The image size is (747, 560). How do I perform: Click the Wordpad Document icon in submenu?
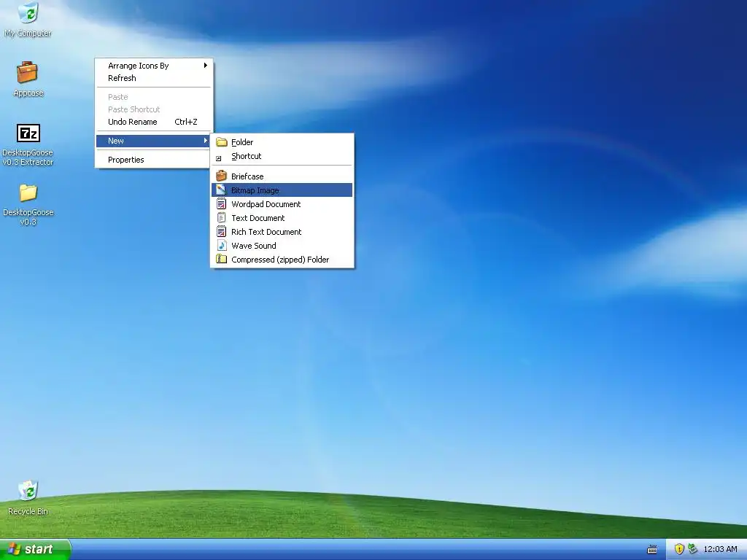click(x=222, y=204)
